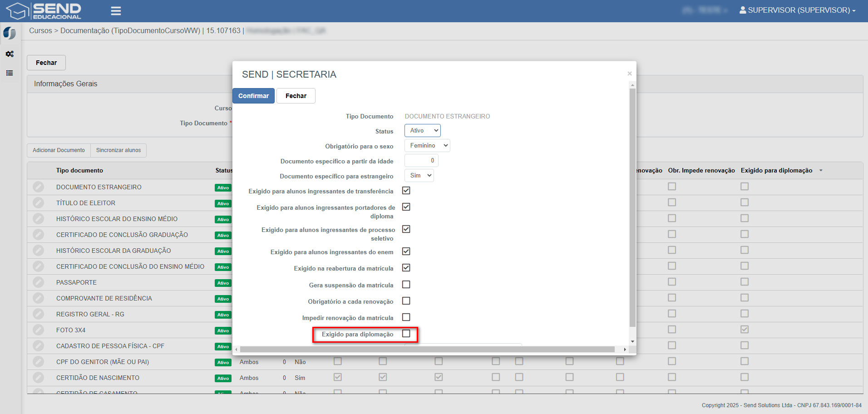This screenshot has height=414, width=868.
Task: Open the user profile icon for SUPERVISOR
Action: click(x=743, y=10)
